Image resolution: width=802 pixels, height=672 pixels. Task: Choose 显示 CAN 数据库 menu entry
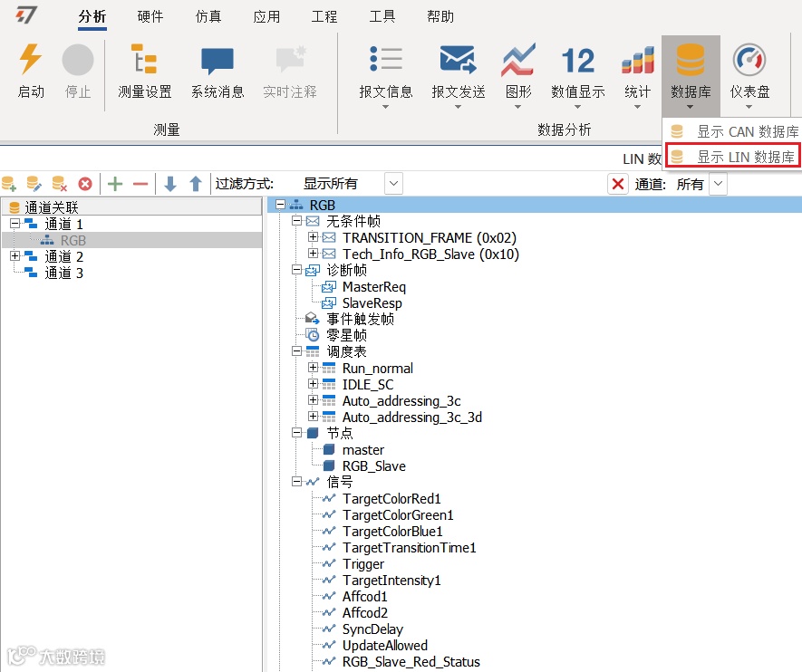(733, 131)
